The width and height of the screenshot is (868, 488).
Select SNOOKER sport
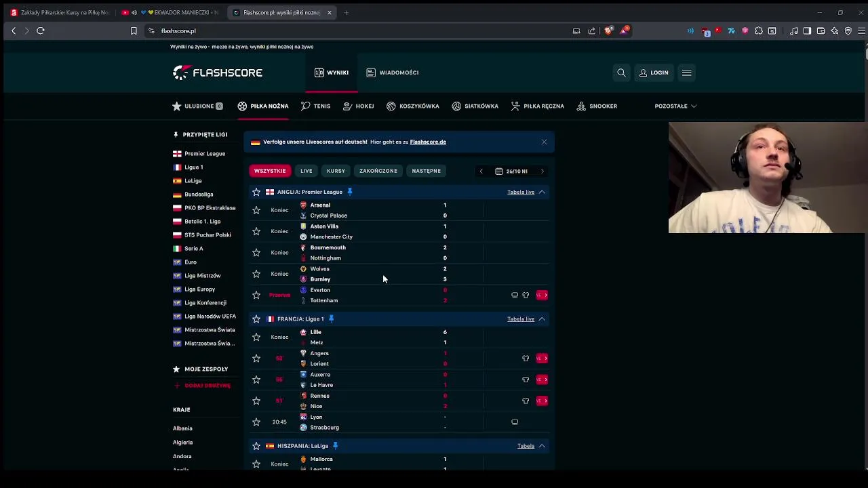597,106
